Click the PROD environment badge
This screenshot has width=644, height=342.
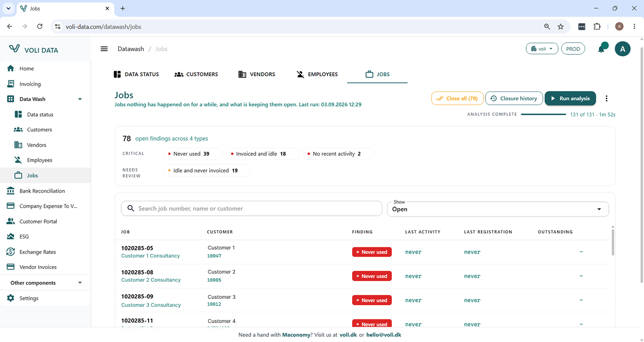point(573,49)
